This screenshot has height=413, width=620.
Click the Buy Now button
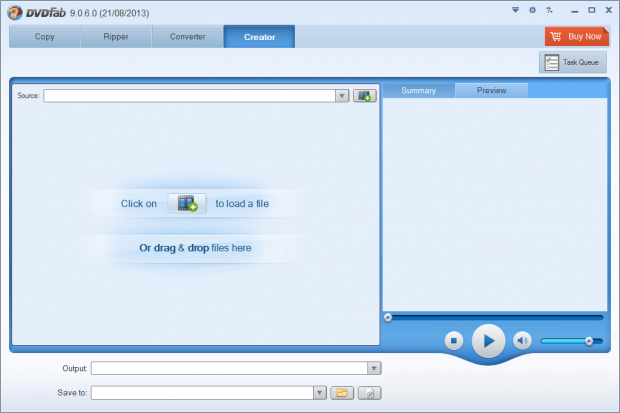tap(576, 36)
